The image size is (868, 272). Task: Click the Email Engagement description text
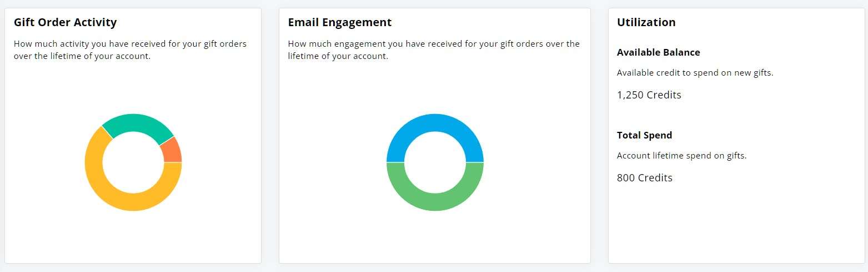click(x=434, y=50)
